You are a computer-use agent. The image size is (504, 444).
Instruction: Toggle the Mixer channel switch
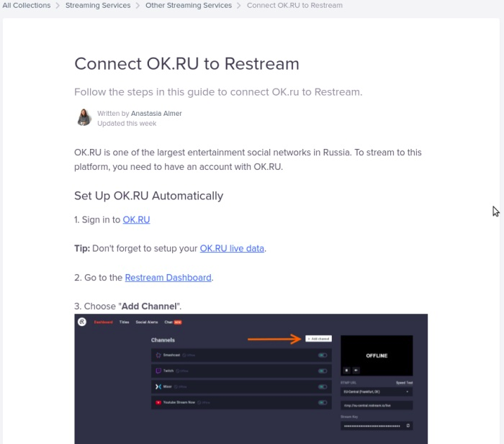pyautogui.click(x=323, y=386)
